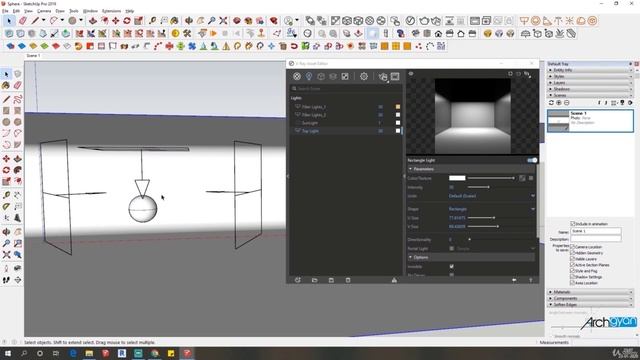Click the Add Scene plus button
The width and height of the screenshot is (640, 360).
coord(559,103)
